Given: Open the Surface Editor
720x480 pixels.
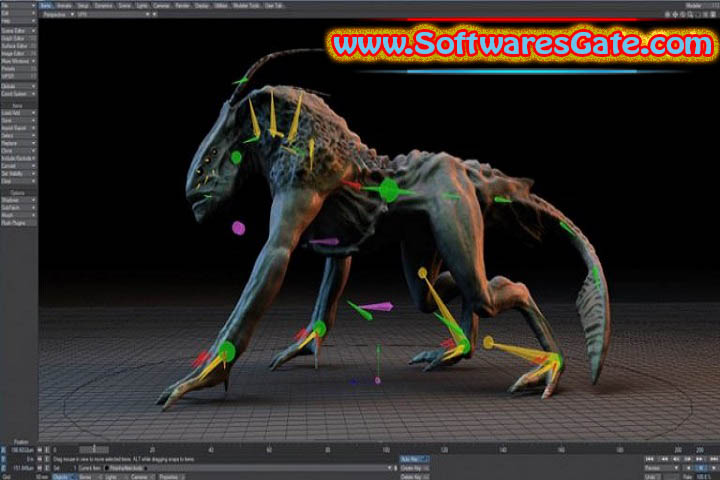Looking at the screenshot, I should 18,46.
